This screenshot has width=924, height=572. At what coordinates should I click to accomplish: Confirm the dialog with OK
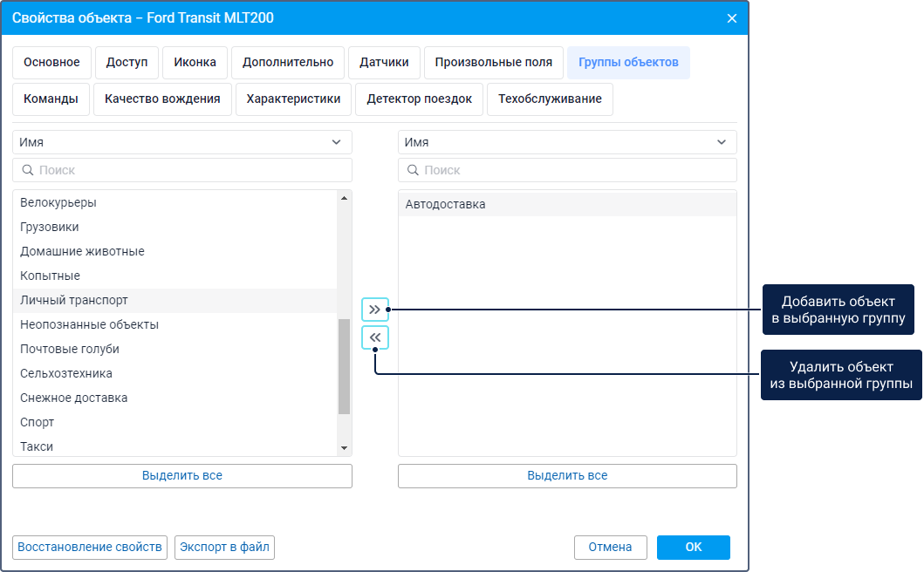(693, 547)
